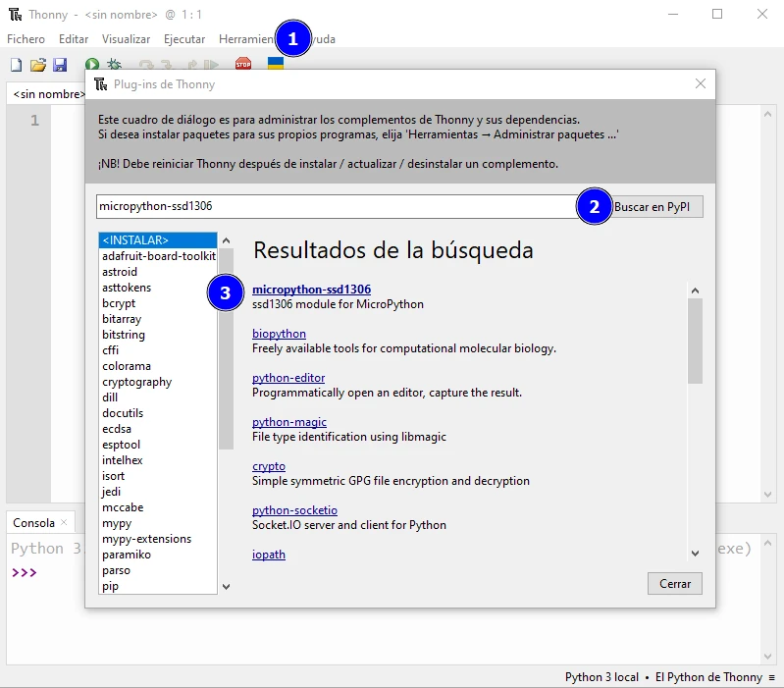Select esptool in the package list
Screen dimensions: 784x688
158,445
